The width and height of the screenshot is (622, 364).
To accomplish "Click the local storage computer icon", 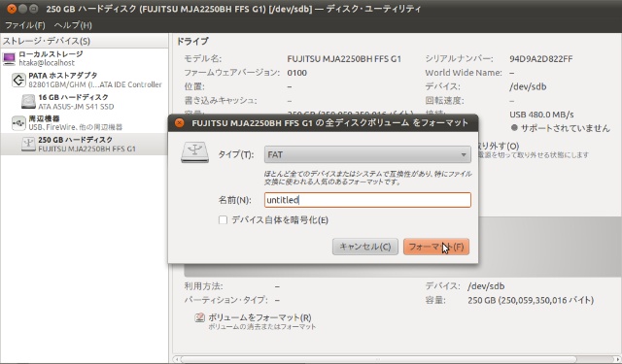I will (9, 58).
